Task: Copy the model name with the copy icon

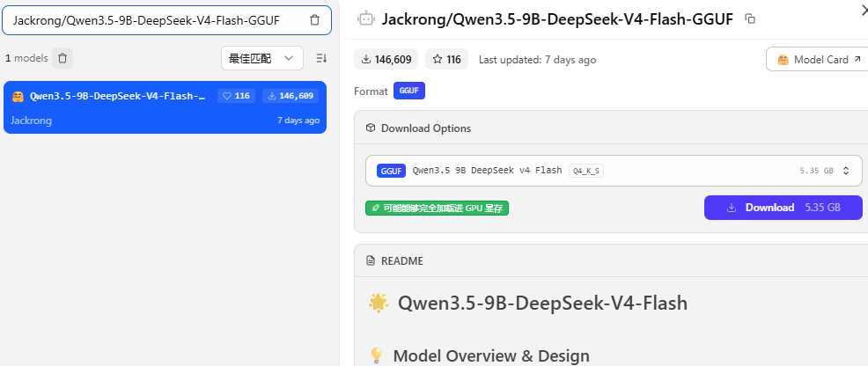Action: click(x=750, y=19)
